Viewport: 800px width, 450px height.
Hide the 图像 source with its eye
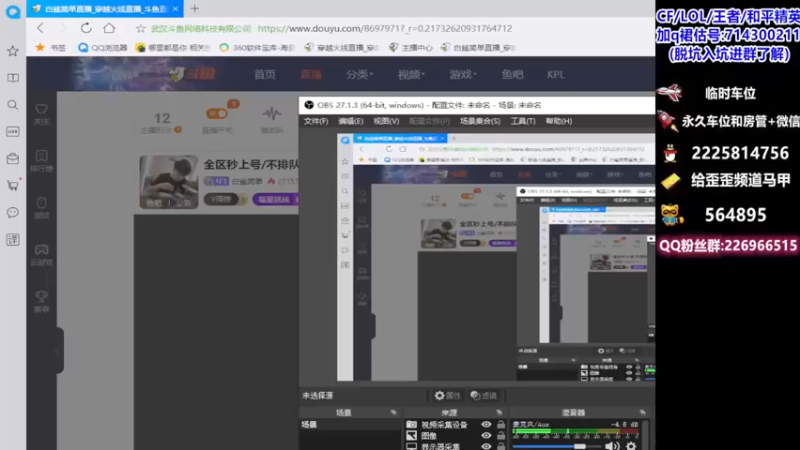click(486, 436)
